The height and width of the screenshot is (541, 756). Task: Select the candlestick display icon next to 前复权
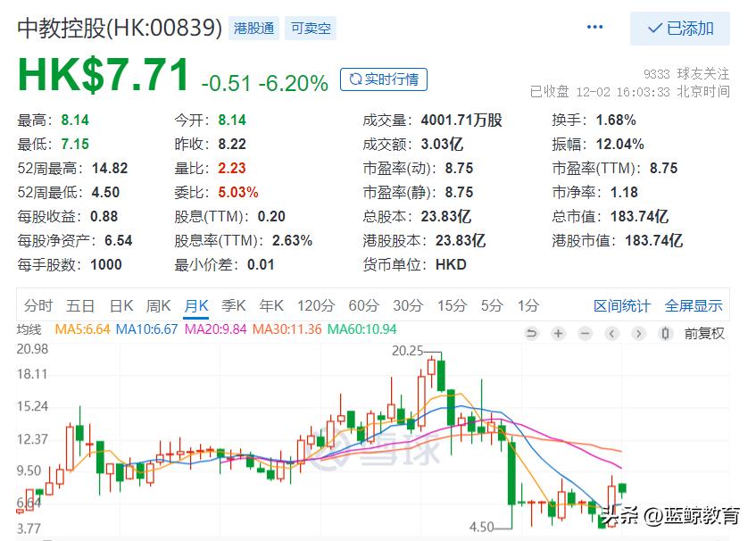click(x=665, y=334)
